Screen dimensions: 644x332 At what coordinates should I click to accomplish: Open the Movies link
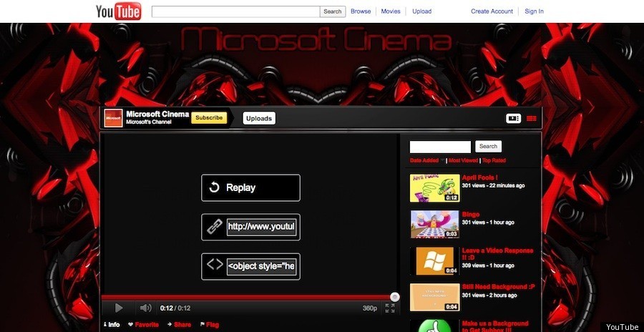pyautogui.click(x=391, y=11)
